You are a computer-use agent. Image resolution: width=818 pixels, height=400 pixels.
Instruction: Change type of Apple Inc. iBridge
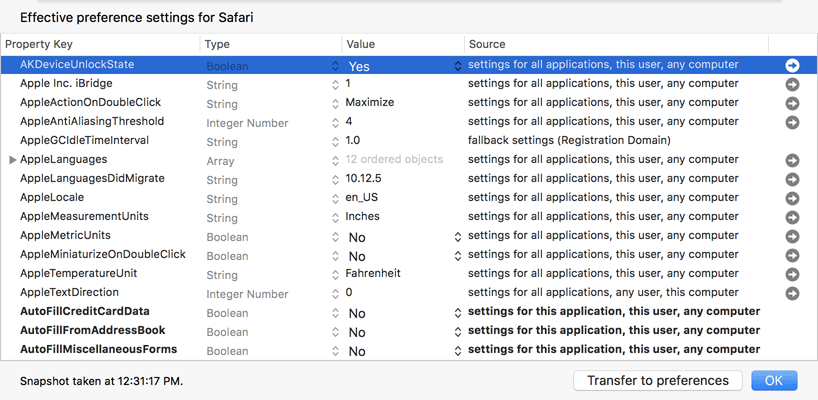click(x=335, y=85)
